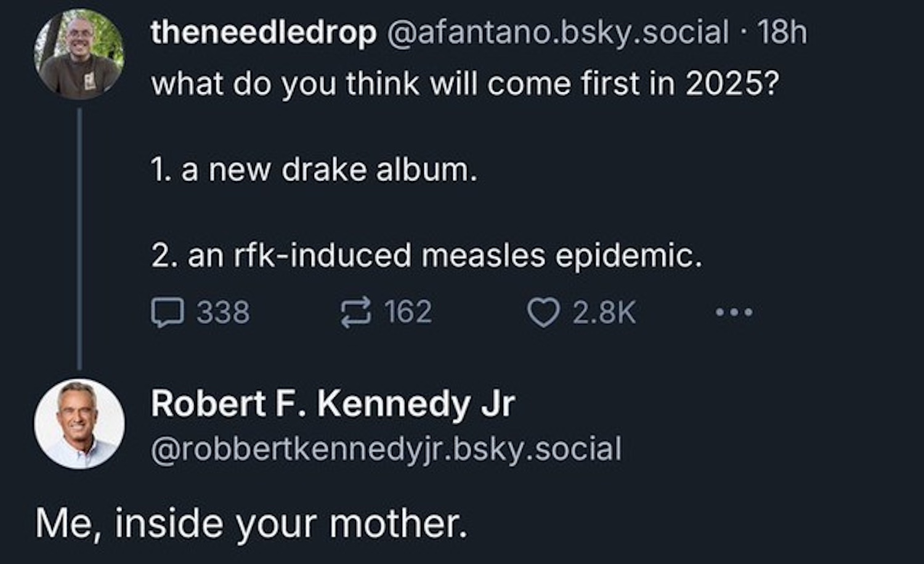Click the "what do you think" question text

pos(465,84)
